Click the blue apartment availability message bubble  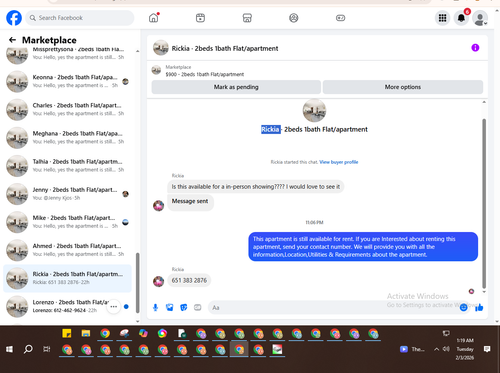tap(363, 247)
